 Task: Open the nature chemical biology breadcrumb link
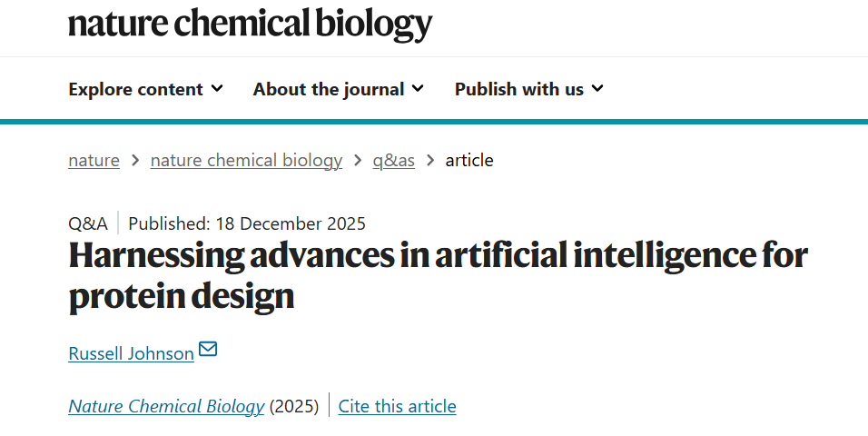click(x=246, y=161)
